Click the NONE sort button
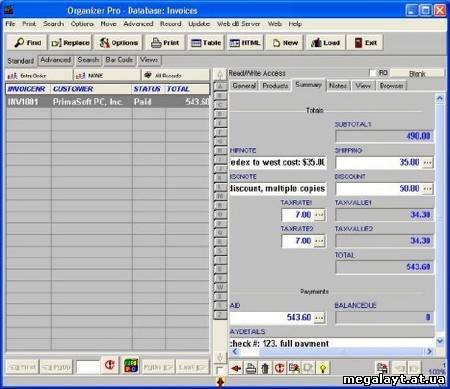450x389 pixels. click(107, 76)
